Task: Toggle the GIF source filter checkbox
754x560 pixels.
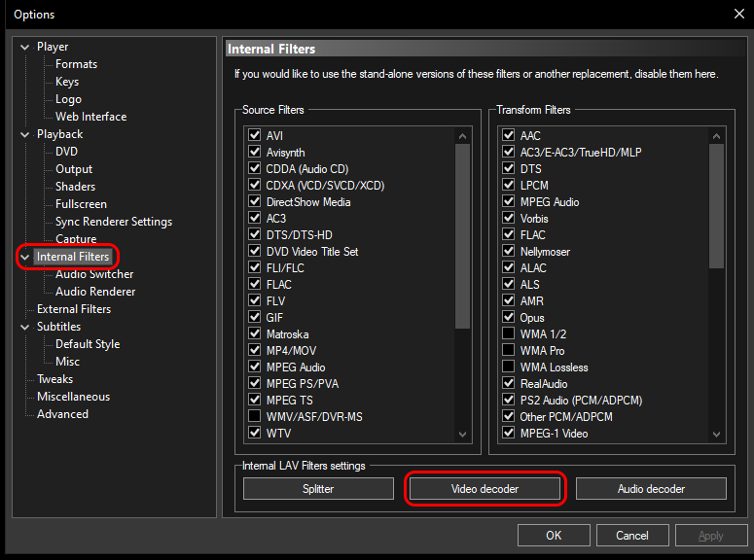Action: point(254,317)
